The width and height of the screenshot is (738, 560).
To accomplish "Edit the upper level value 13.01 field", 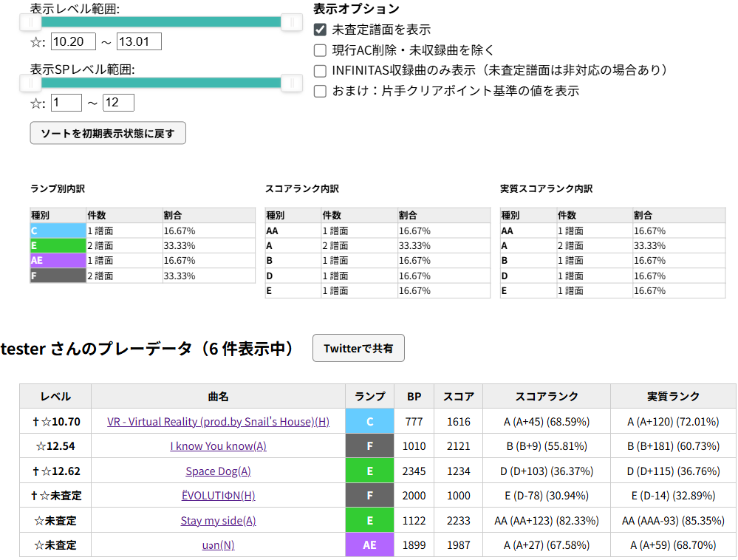I will (140, 42).
